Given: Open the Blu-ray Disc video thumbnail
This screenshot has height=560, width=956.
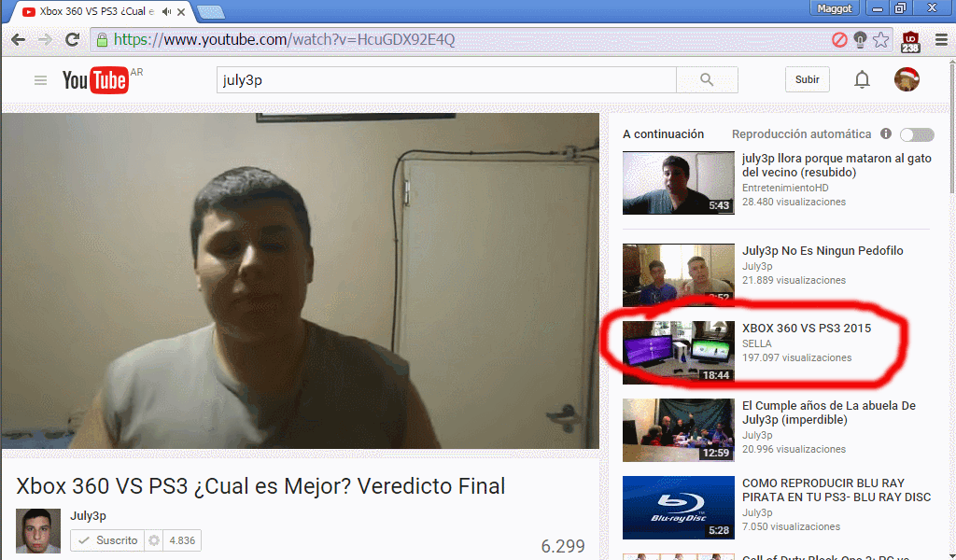Looking at the screenshot, I should click(678, 508).
